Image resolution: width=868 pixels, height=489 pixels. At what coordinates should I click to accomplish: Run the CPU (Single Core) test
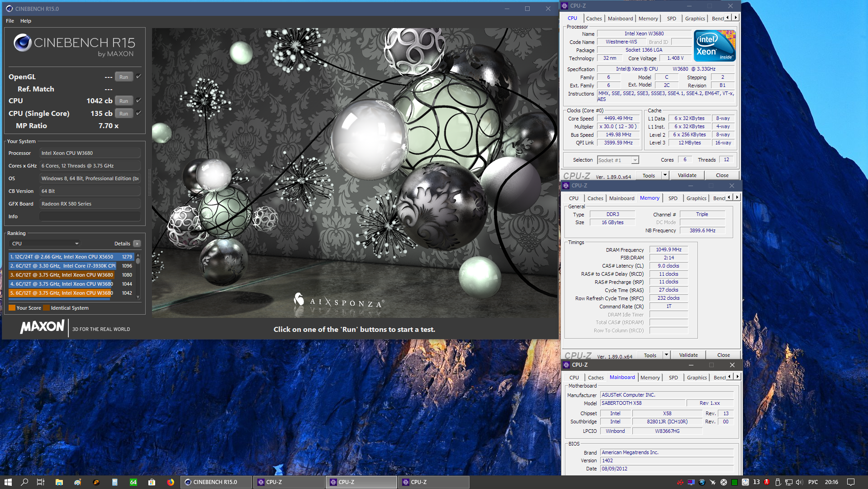123,114
